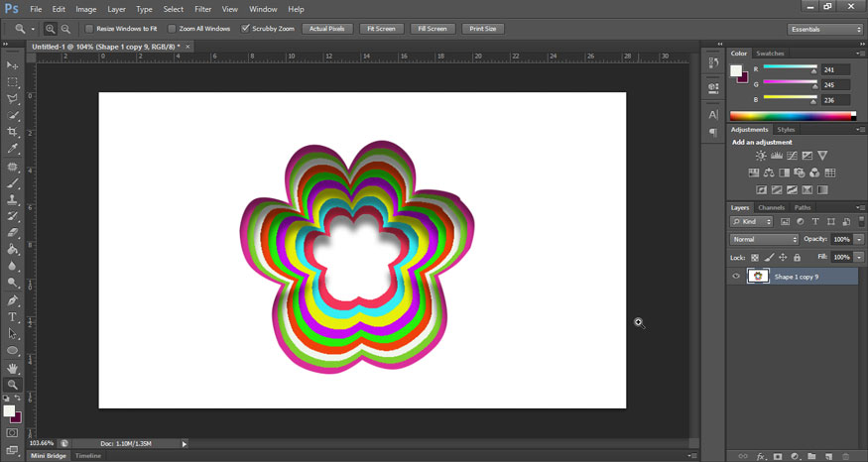Hide the Shape 1 copy 9 layer
This screenshot has height=462, width=868.
(x=736, y=277)
